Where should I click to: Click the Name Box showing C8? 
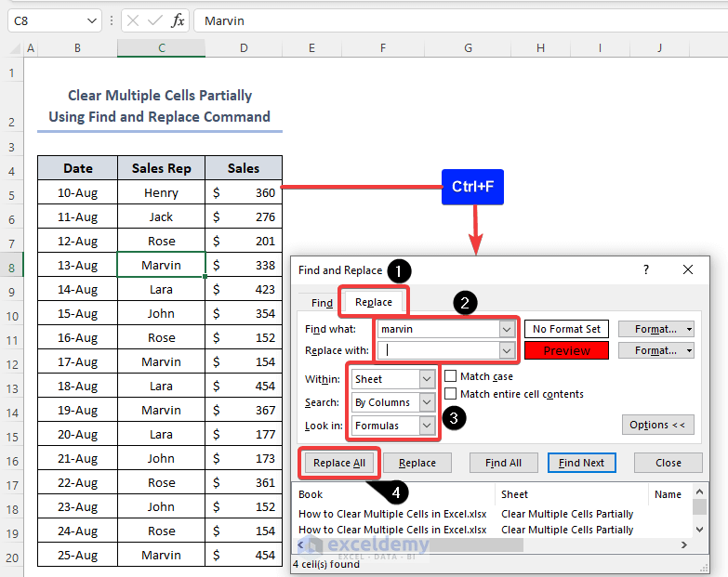[x=47, y=20]
